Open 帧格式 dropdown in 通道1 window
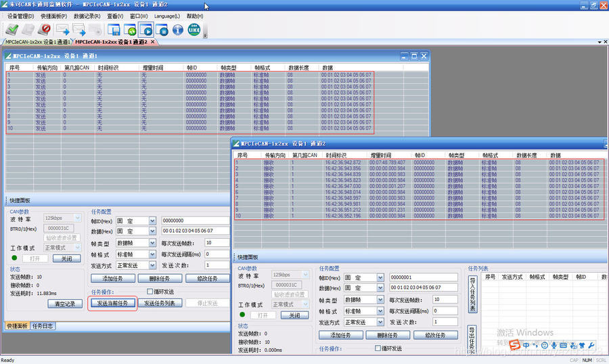Image resolution: width=609 pixels, height=364 pixels. (x=152, y=254)
